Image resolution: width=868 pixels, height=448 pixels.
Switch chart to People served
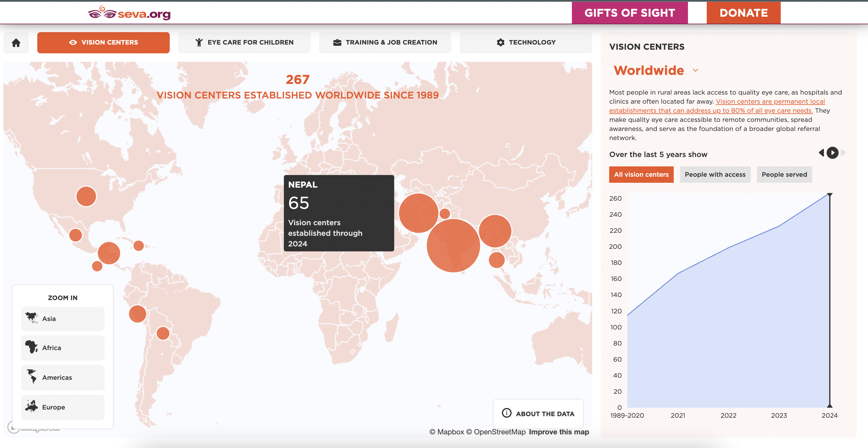(x=784, y=175)
